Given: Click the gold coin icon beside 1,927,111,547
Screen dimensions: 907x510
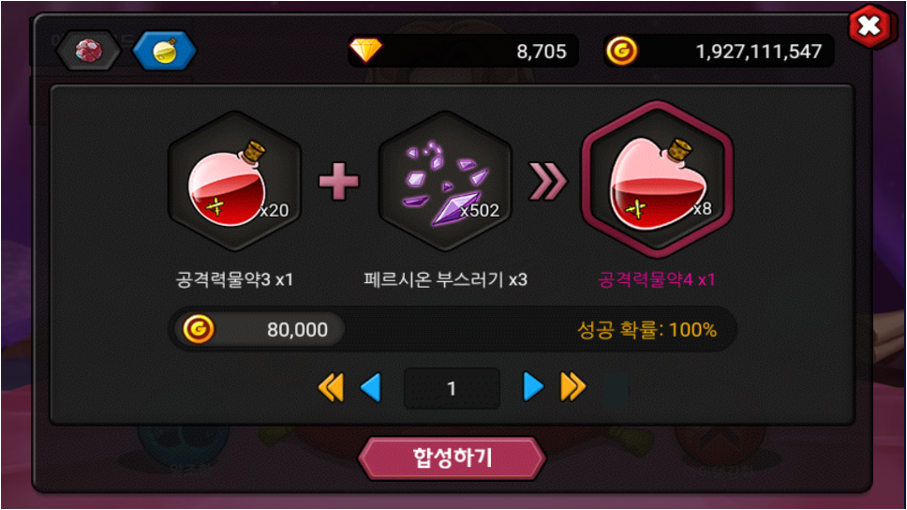Looking at the screenshot, I should 622,51.
